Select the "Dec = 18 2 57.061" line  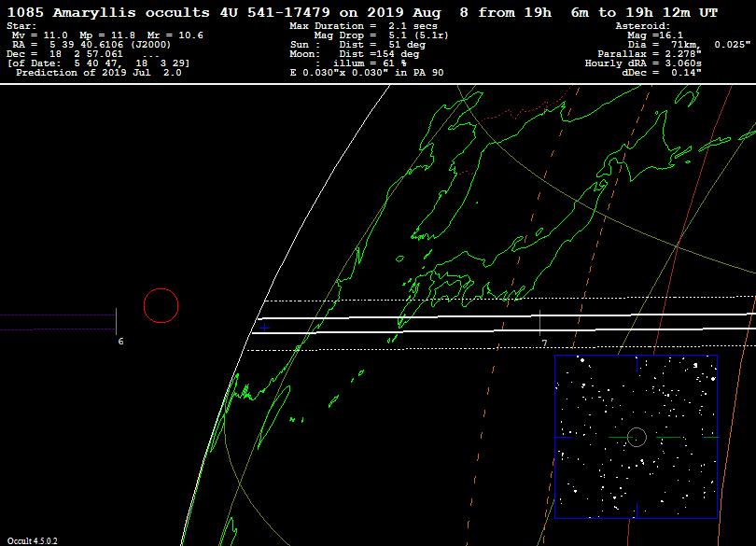[x=64, y=54]
